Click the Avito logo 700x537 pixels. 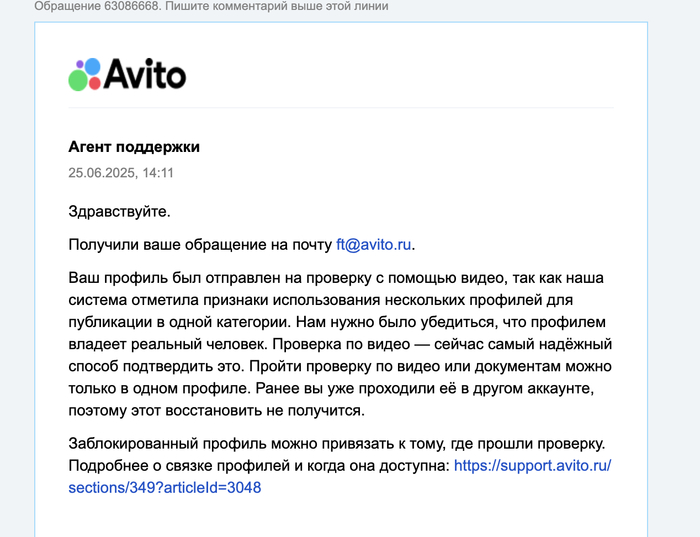pyautogui.click(x=127, y=75)
